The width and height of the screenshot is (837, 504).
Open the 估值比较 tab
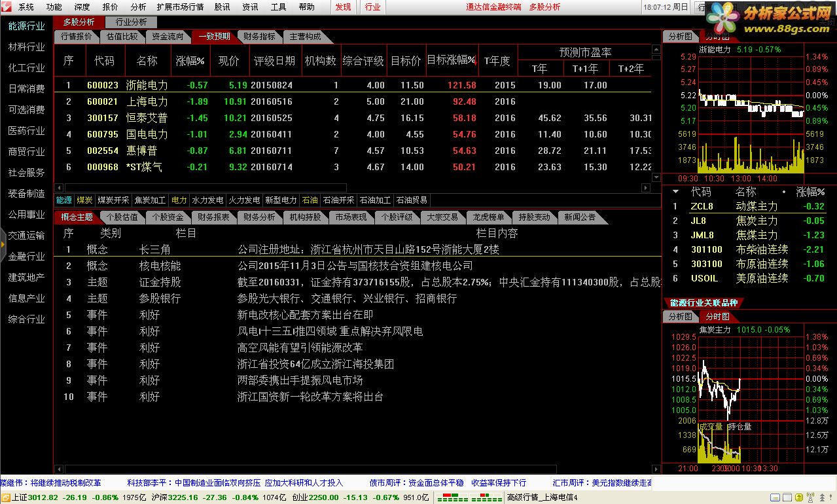coord(122,37)
